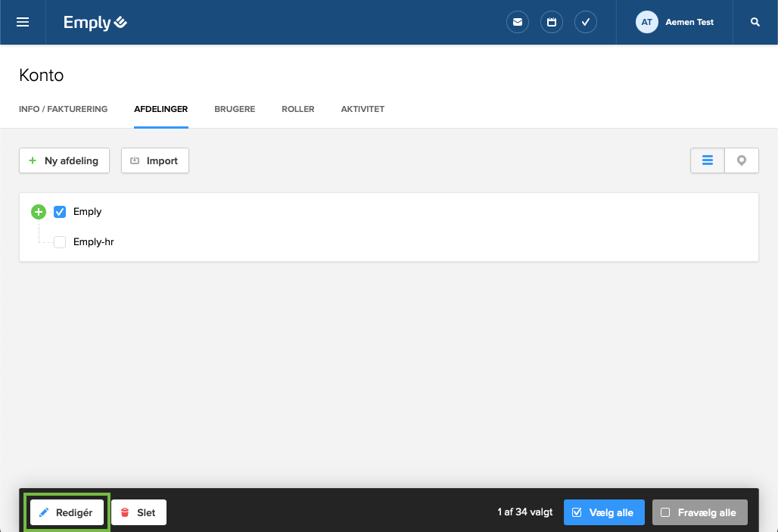
Task: Switch to the Brugere tab
Action: point(235,109)
